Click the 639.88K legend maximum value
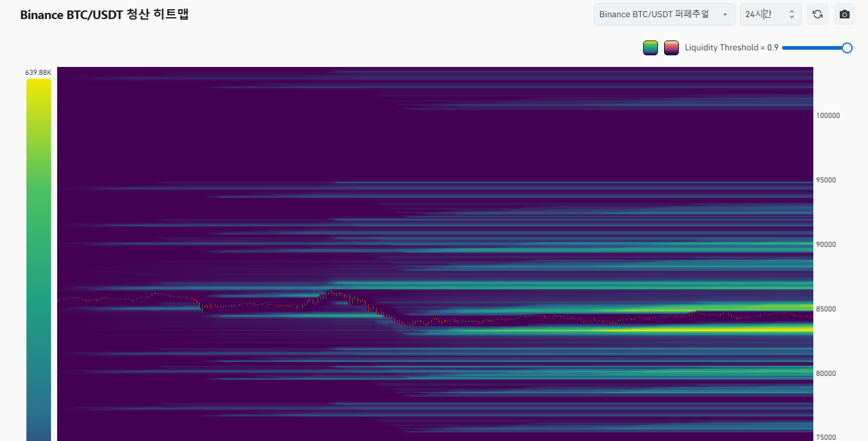Viewport: 868px width, 441px height. click(x=39, y=72)
